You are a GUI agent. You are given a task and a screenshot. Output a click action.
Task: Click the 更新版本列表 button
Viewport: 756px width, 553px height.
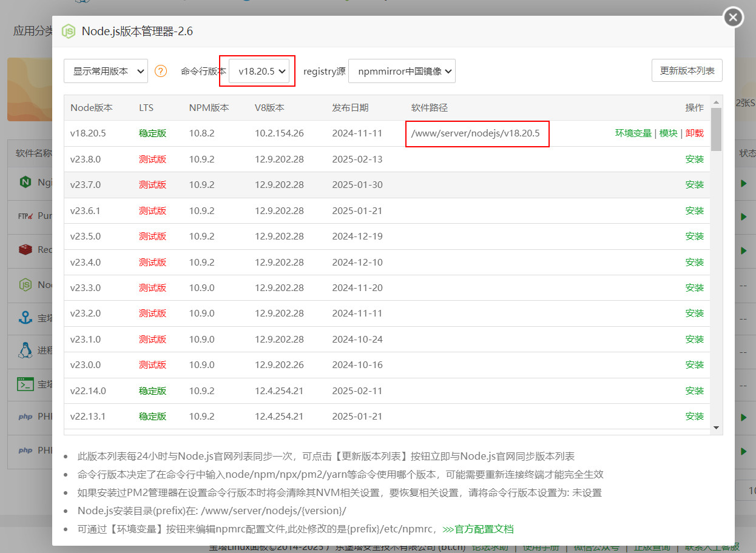(x=687, y=70)
